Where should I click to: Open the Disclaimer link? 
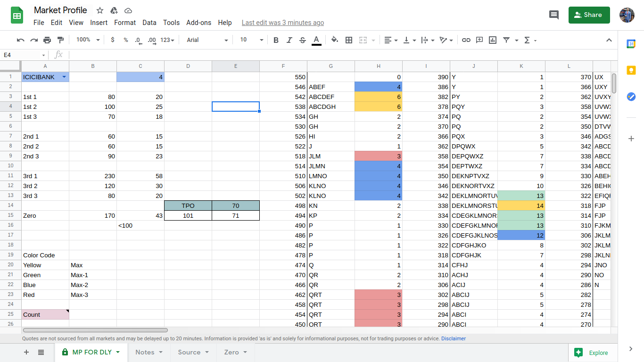(x=454, y=338)
